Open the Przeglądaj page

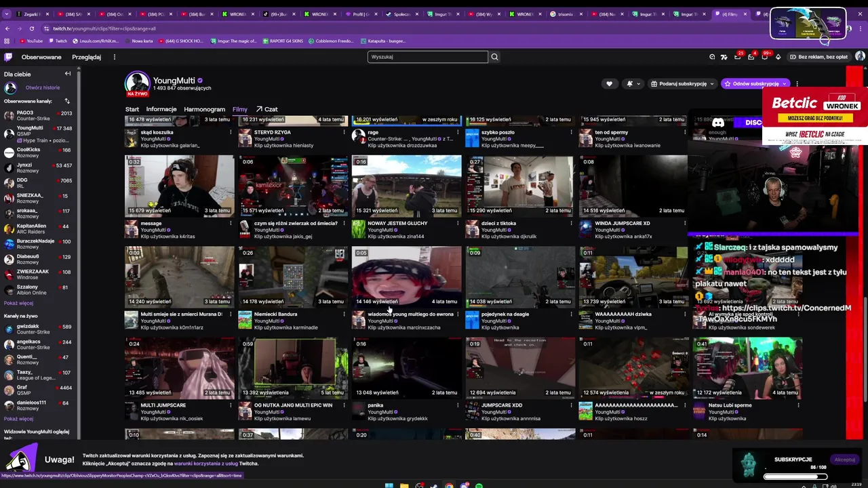(x=87, y=57)
